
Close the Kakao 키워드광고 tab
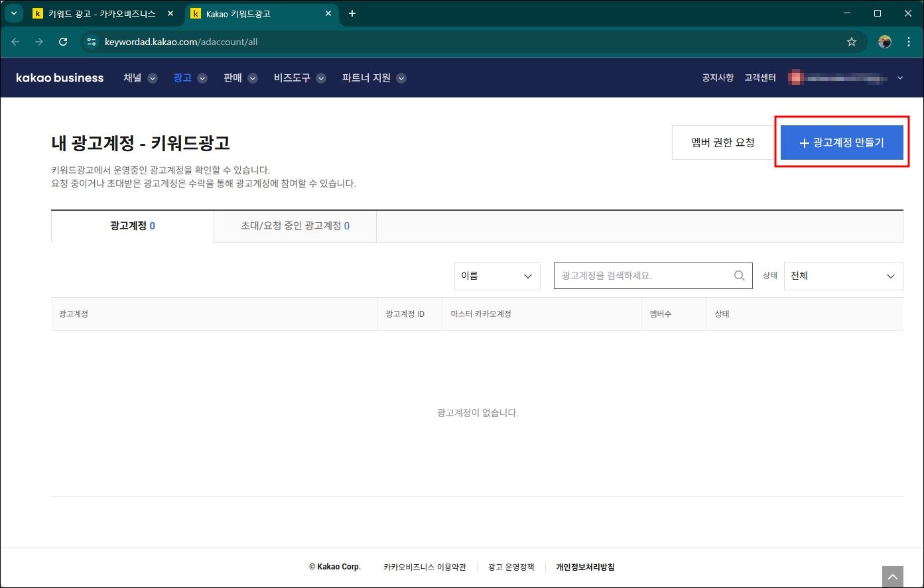coord(328,13)
